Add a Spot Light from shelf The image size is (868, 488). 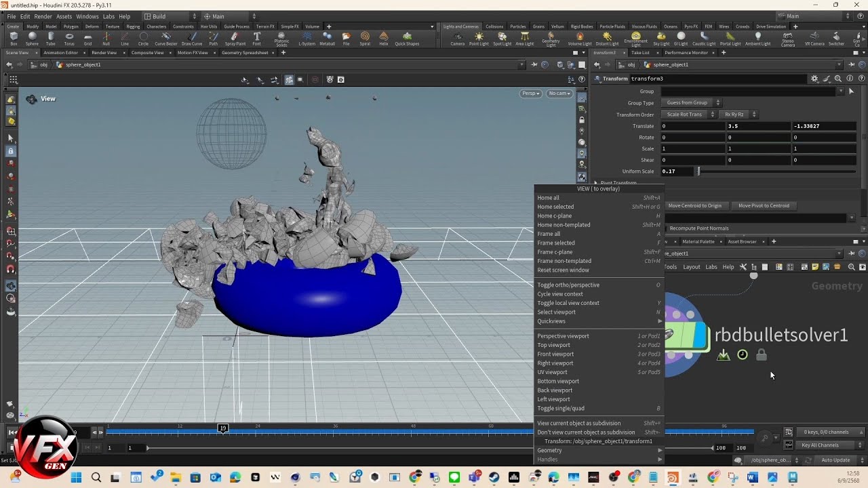click(x=502, y=39)
